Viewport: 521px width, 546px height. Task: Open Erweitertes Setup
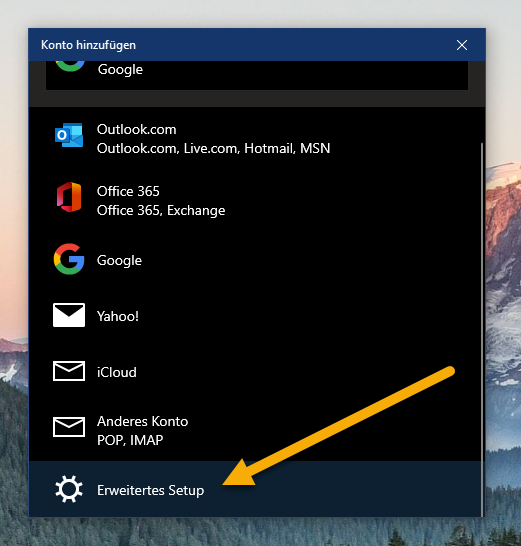point(255,489)
